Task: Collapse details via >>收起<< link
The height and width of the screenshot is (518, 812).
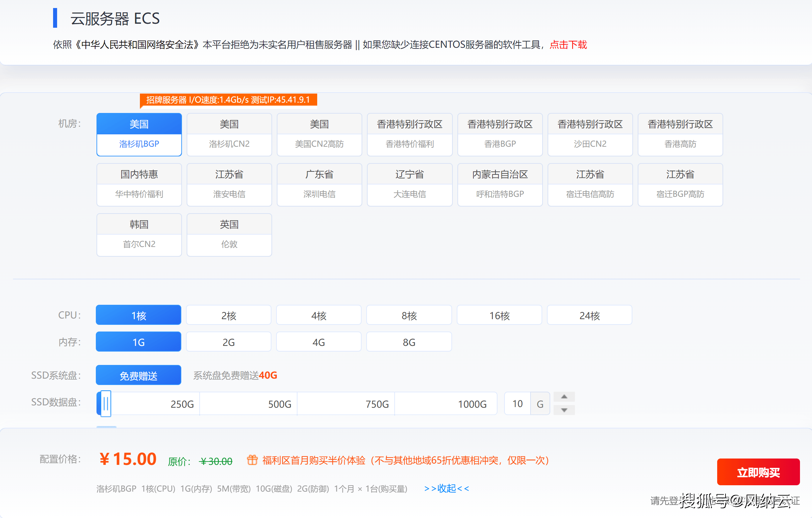Action: 446,488
